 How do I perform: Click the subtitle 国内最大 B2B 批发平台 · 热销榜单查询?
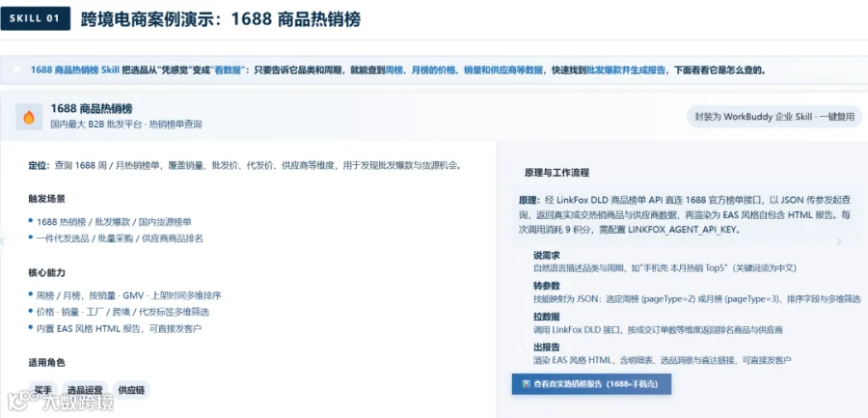pyautogui.click(x=126, y=125)
